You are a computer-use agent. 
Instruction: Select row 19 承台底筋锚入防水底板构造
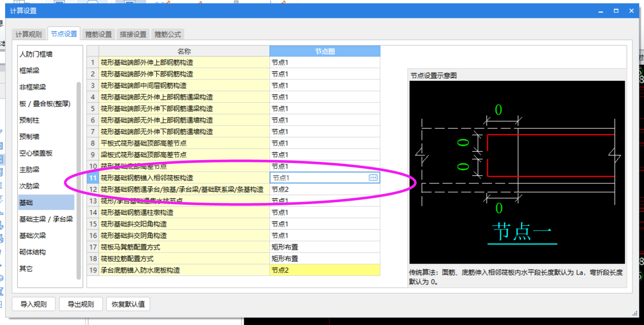(x=184, y=270)
